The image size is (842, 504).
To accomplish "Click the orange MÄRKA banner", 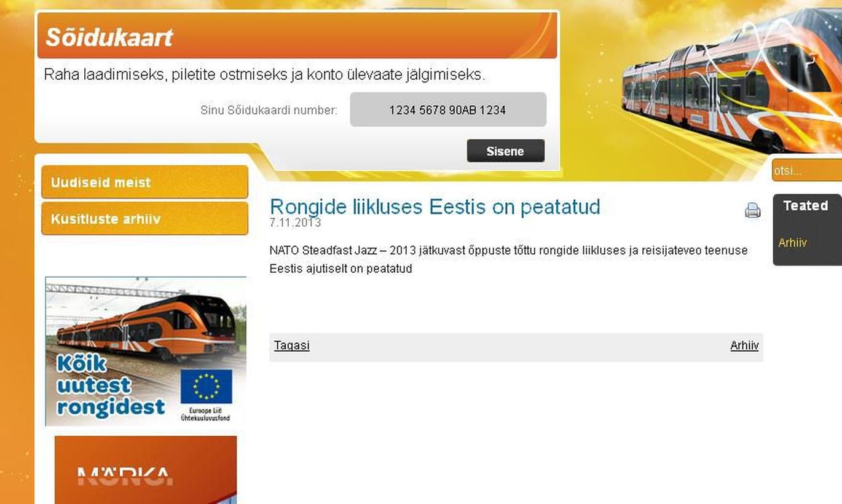I will coord(146,470).
